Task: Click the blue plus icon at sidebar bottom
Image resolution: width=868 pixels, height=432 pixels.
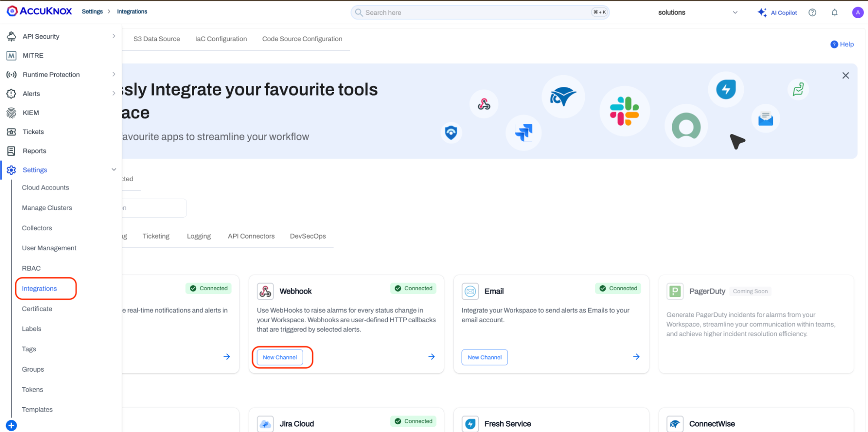Action: click(x=12, y=425)
